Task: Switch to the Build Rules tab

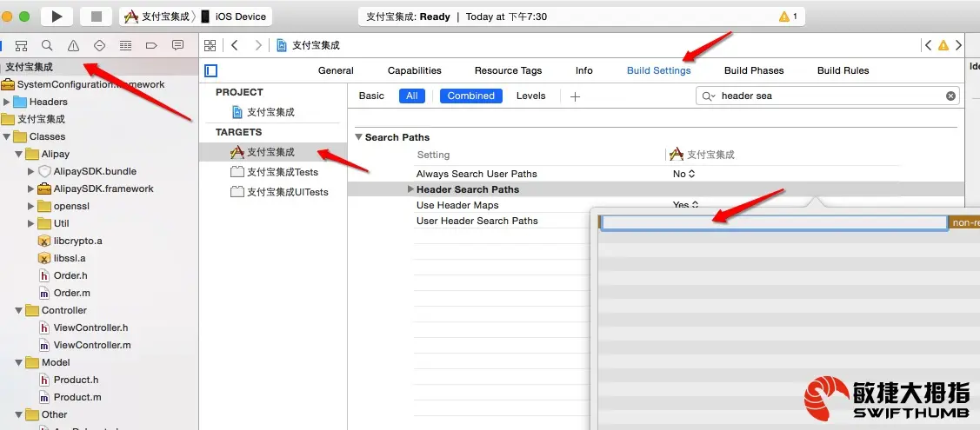Action: (x=843, y=70)
